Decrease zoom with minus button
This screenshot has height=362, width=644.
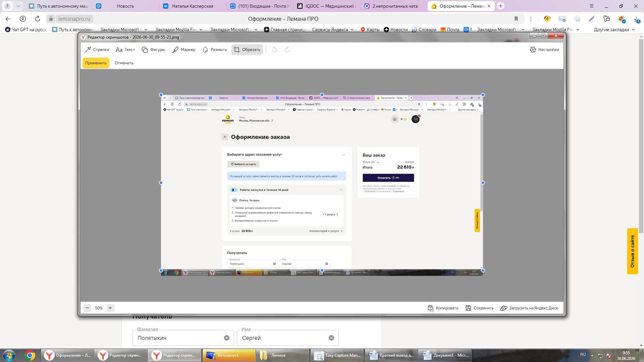87,308
